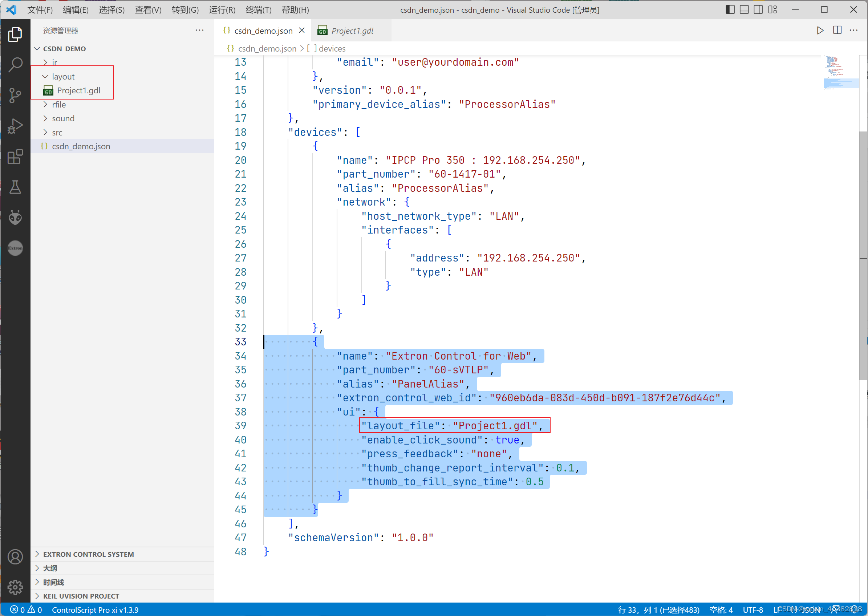868x616 pixels.
Task: Toggle the secondary side bar layout button
Action: [x=758, y=9]
